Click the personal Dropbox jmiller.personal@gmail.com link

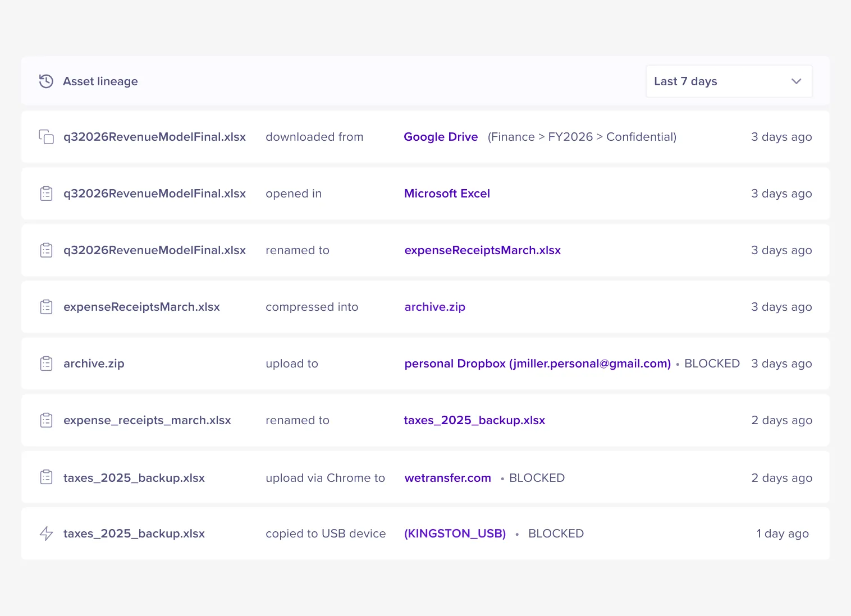click(538, 364)
